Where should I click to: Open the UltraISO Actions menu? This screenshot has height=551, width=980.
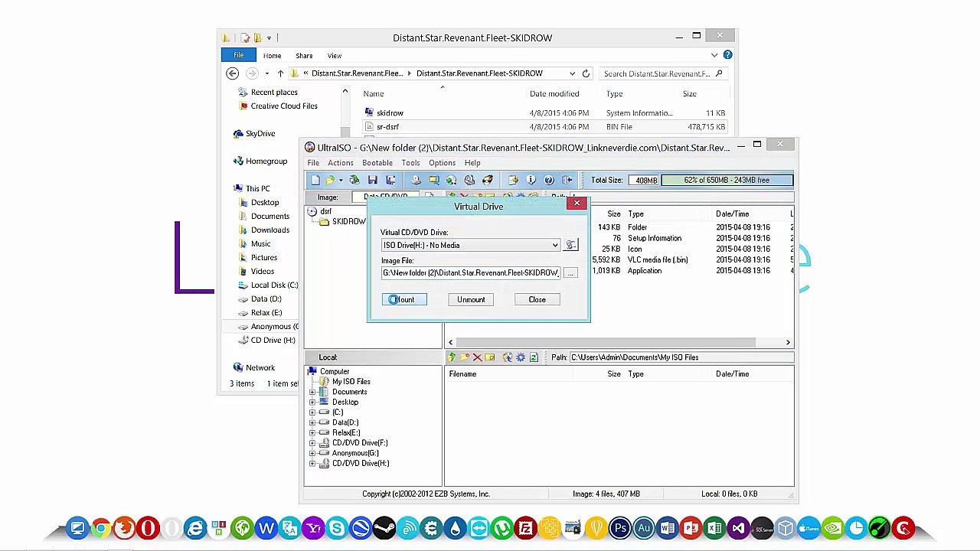pyautogui.click(x=341, y=163)
